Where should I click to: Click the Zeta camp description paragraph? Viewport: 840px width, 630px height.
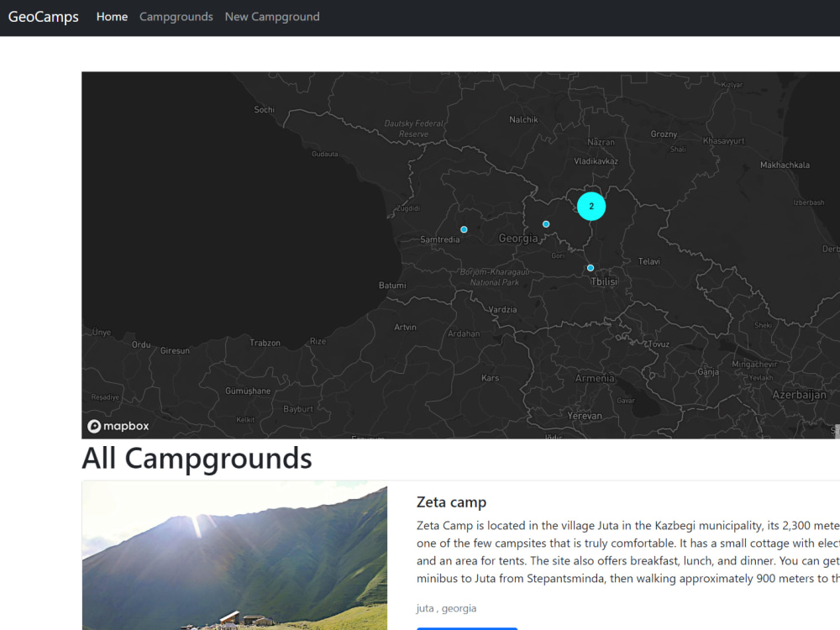coord(627,552)
